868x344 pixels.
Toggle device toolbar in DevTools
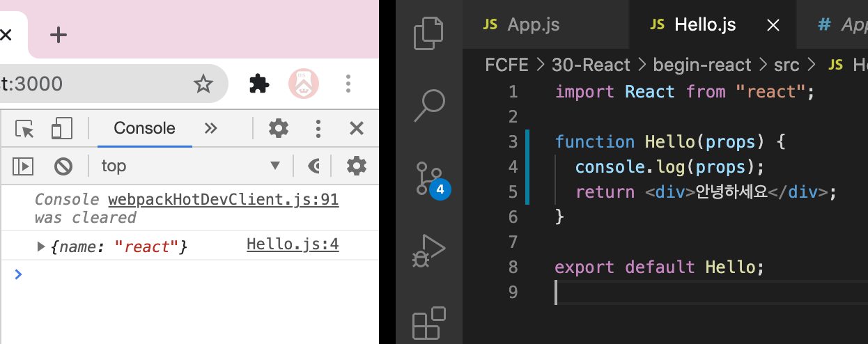(x=62, y=129)
